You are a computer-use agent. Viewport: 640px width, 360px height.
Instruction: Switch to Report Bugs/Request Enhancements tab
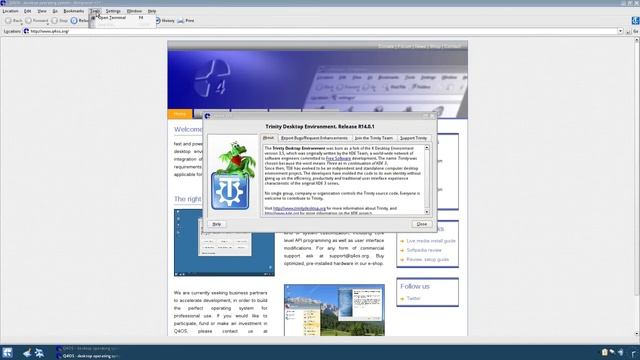[314, 138]
